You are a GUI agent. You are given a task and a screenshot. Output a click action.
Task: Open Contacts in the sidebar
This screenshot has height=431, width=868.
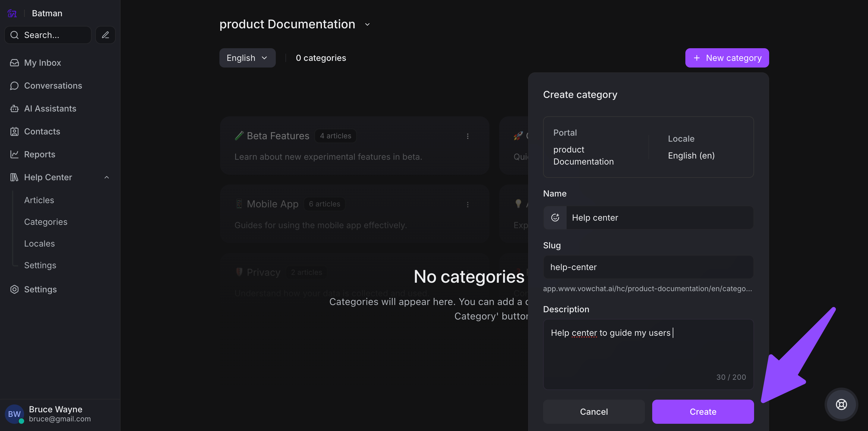pos(42,131)
